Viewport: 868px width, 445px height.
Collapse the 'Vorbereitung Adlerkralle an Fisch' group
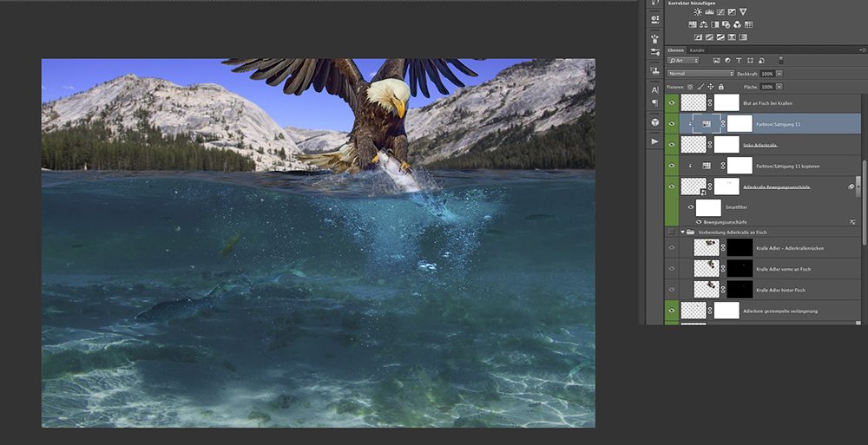(x=683, y=232)
